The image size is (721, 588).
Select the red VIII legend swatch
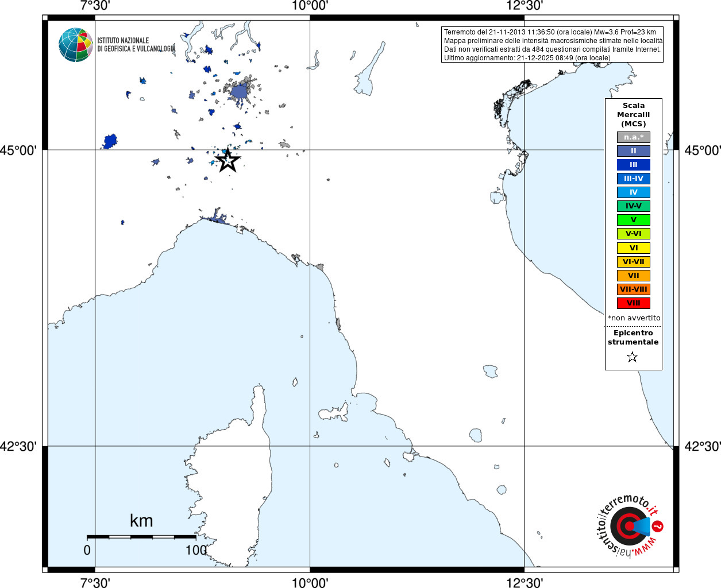click(x=634, y=303)
